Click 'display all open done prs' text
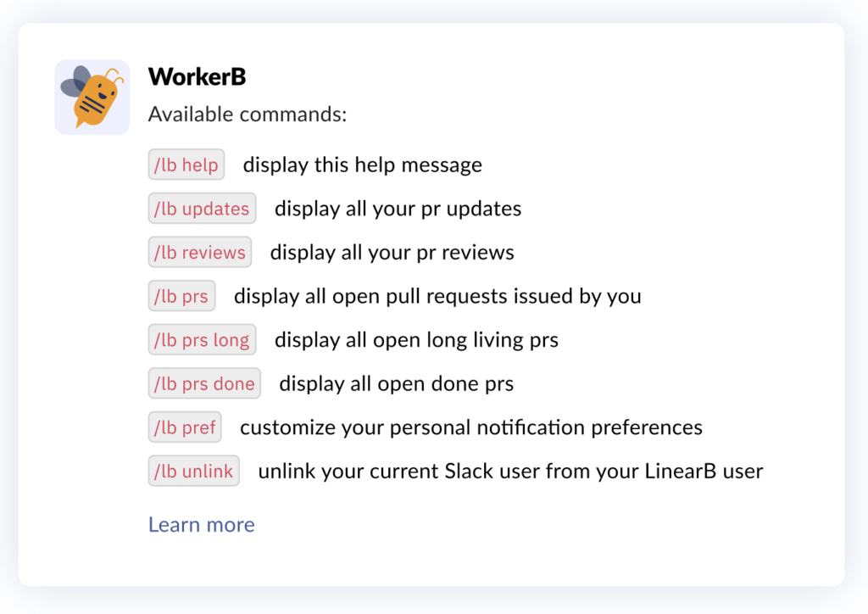Image resolution: width=868 pixels, height=614 pixels. (x=397, y=383)
